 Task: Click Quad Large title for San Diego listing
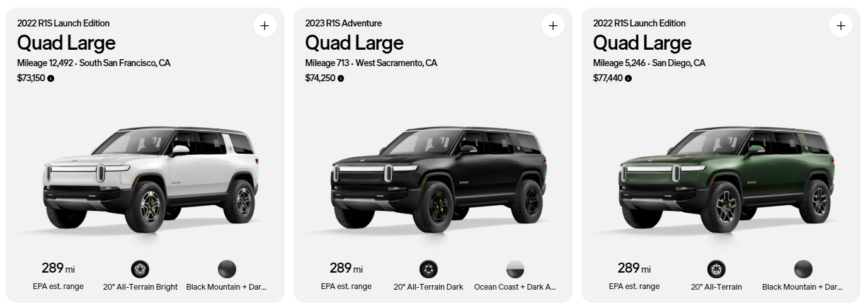coord(642,43)
